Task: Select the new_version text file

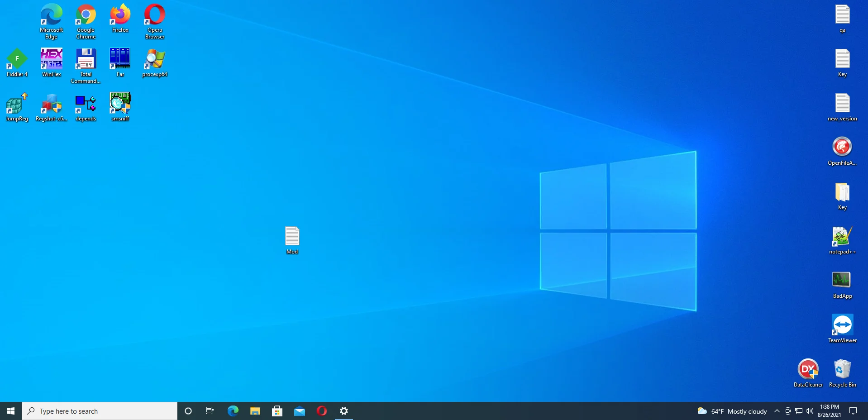Action: point(842,107)
